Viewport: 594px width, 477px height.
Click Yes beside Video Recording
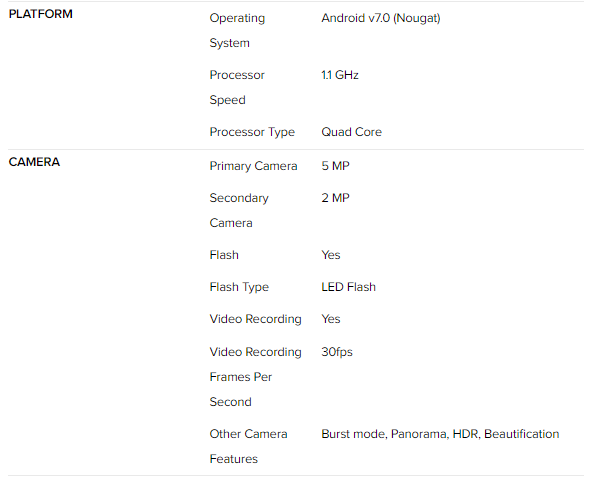click(331, 319)
